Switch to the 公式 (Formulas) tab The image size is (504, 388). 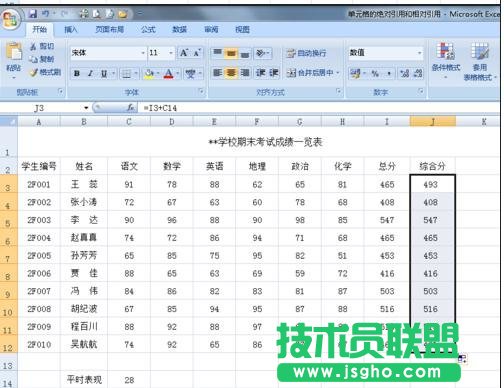point(148,30)
